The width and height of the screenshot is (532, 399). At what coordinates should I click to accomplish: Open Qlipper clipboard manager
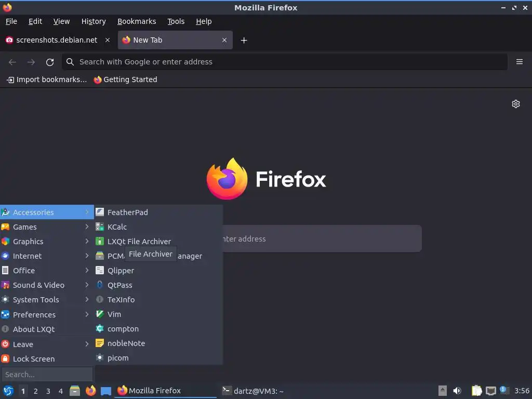pyautogui.click(x=158, y=270)
